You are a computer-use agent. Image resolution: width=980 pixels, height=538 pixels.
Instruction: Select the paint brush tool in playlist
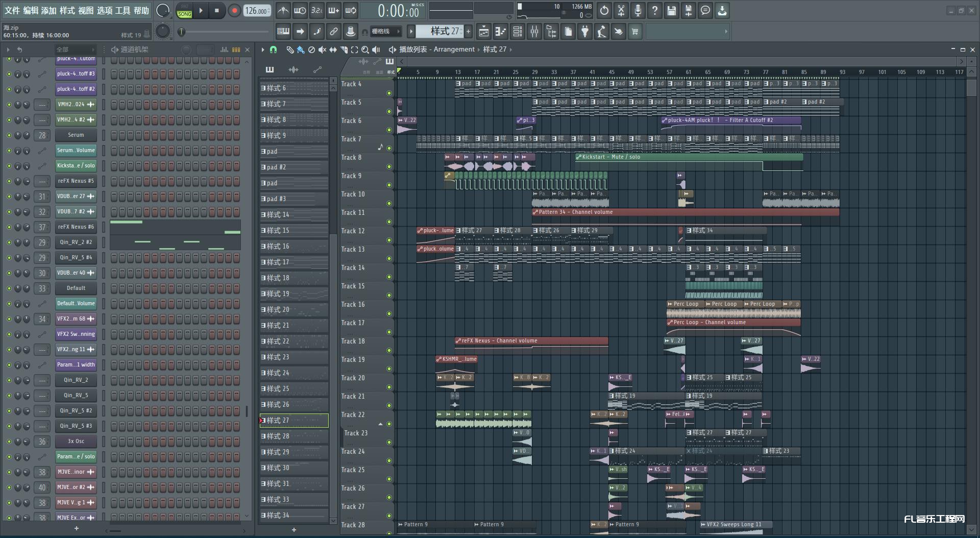301,50
